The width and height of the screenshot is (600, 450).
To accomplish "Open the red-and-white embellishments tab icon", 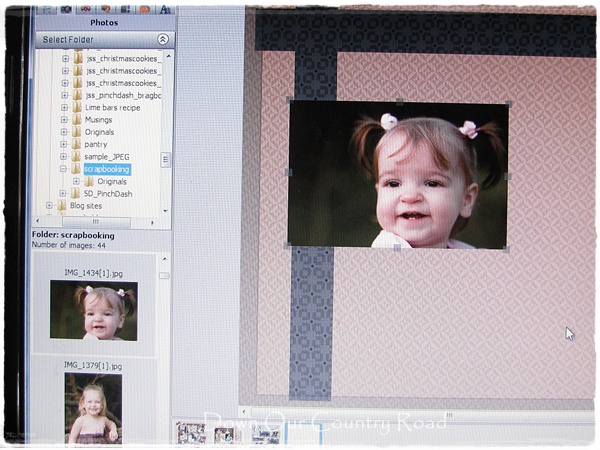I will (86, 10).
